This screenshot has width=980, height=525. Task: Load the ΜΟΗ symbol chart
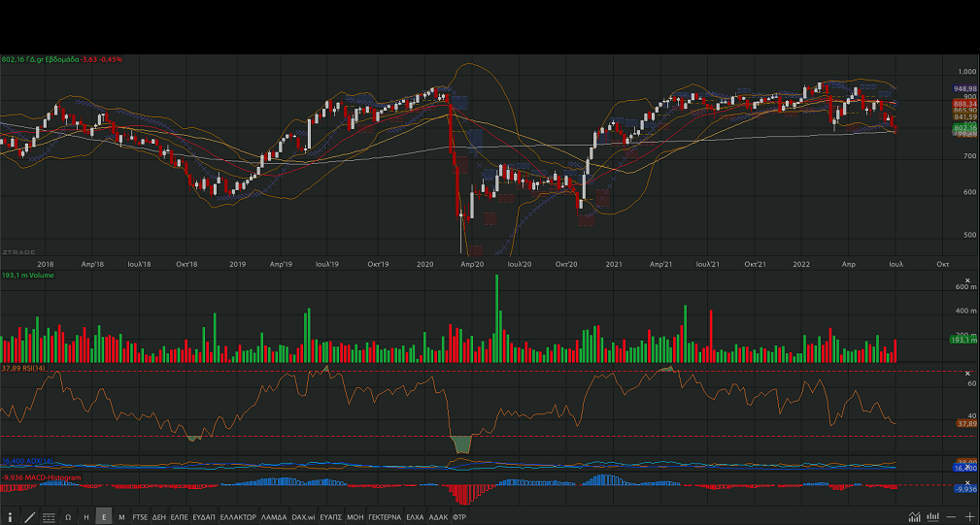(355, 517)
